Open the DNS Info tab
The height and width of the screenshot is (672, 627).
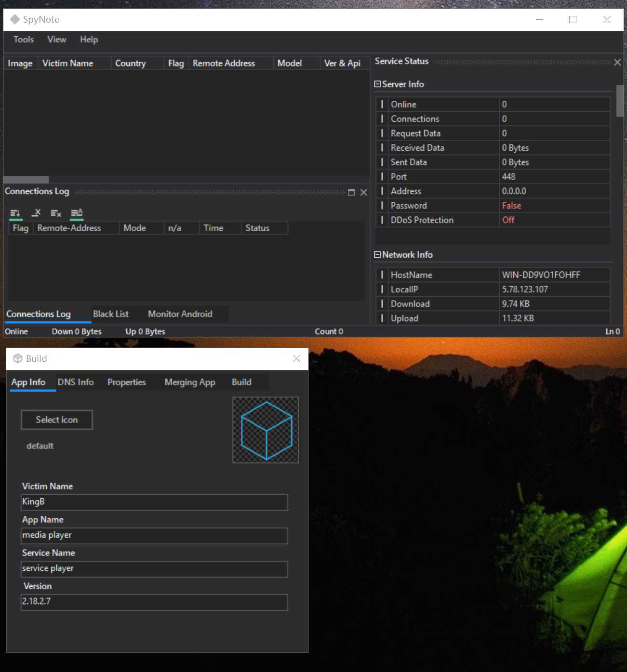pos(76,382)
